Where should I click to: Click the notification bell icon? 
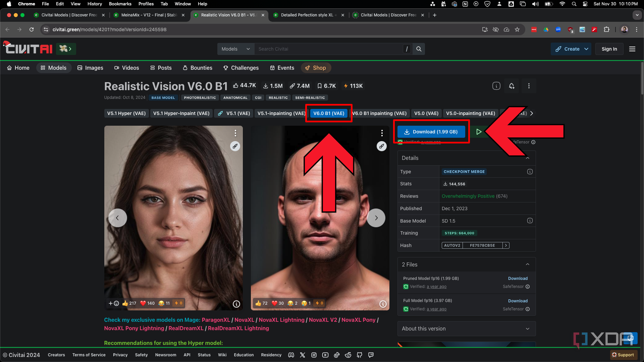512,86
